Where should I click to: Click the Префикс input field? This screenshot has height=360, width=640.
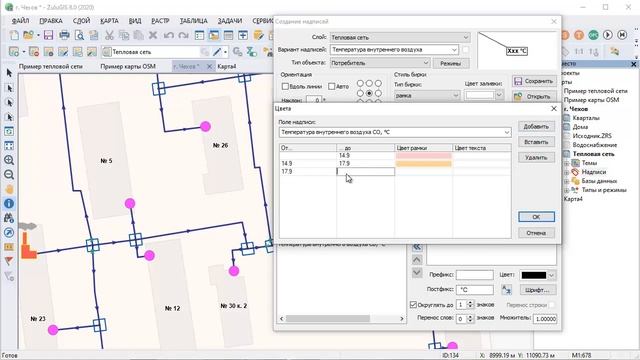[475, 275]
